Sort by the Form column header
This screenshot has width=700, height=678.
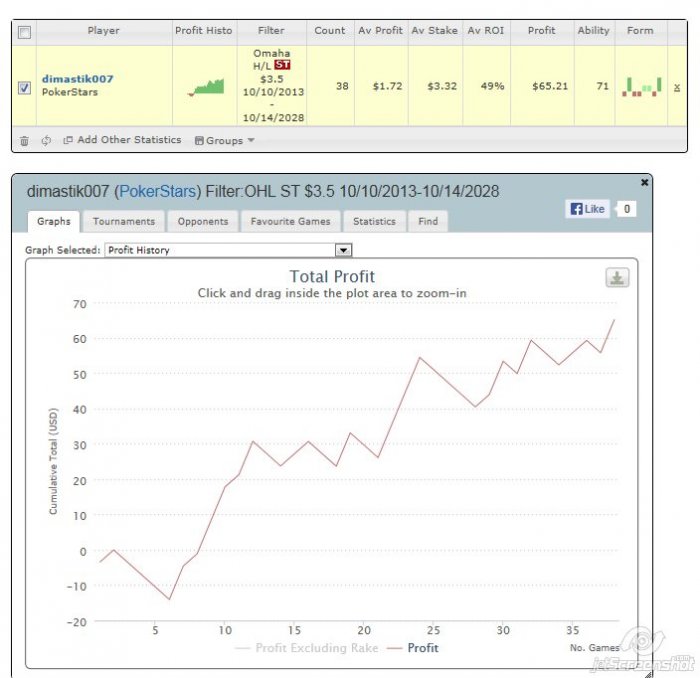click(x=640, y=31)
